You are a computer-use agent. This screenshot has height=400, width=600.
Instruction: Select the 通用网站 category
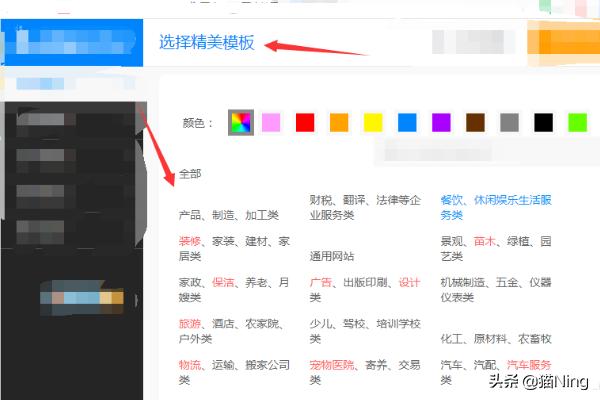pyautogui.click(x=331, y=256)
